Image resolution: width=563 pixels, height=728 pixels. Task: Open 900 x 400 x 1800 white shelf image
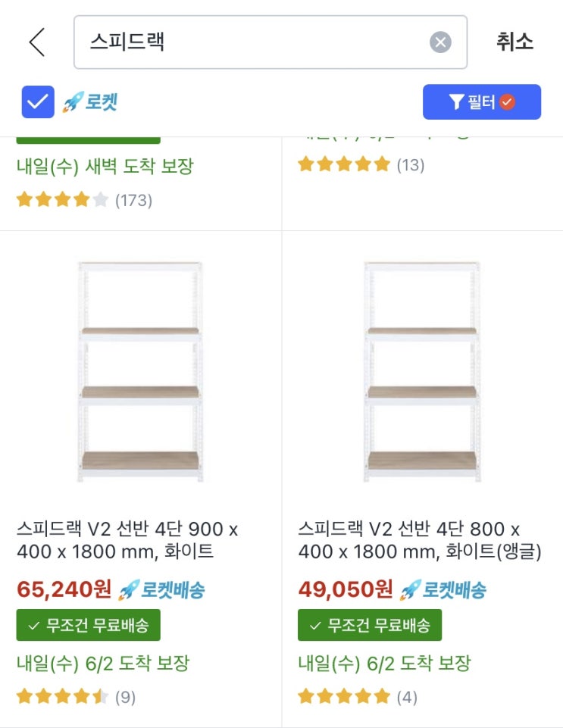pos(141,371)
